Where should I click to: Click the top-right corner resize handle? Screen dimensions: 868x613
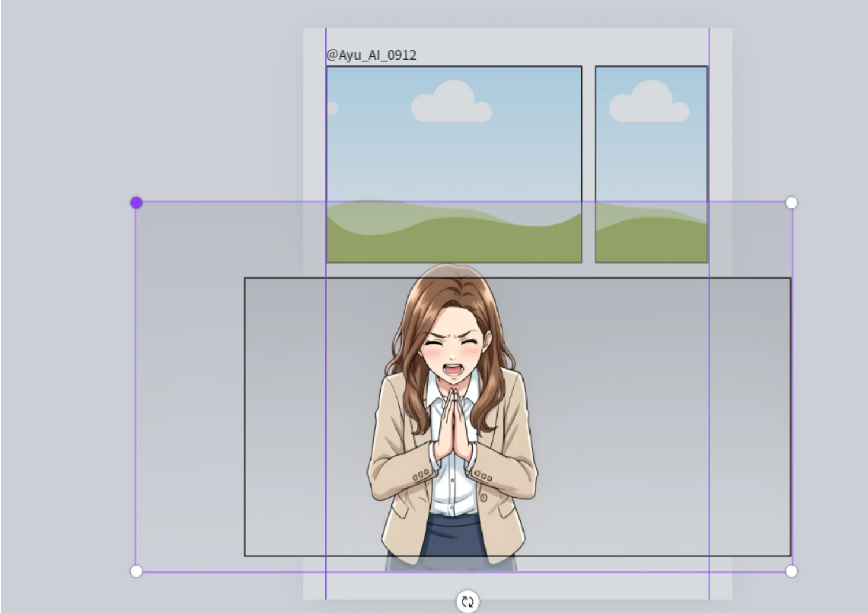coord(791,202)
